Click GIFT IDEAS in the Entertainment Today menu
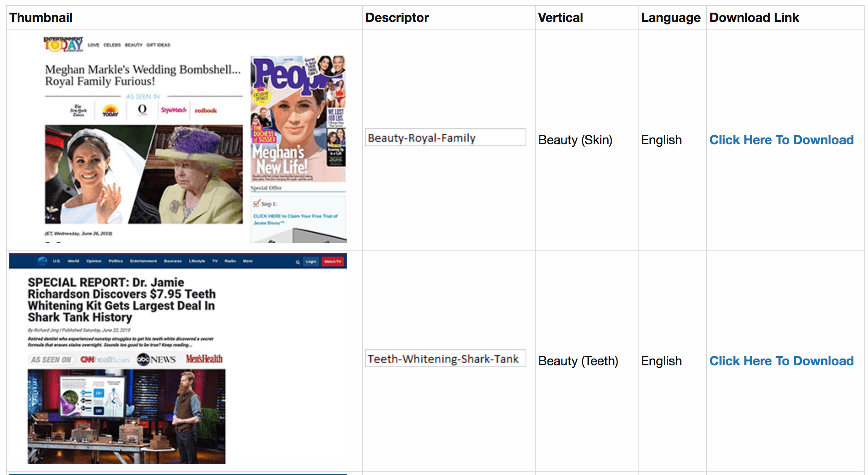 click(159, 45)
